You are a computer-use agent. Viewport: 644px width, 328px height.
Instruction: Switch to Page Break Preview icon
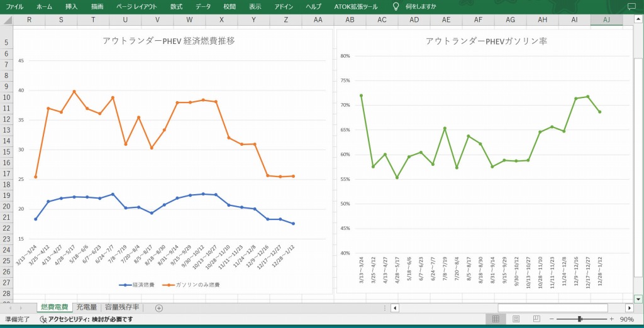click(537, 319)
